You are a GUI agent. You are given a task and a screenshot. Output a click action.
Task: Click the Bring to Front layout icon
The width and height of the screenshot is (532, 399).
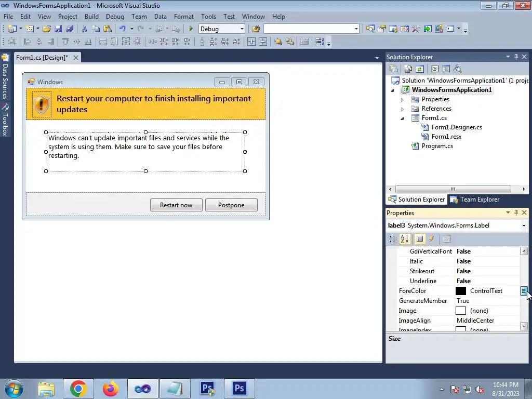point(278,42)
